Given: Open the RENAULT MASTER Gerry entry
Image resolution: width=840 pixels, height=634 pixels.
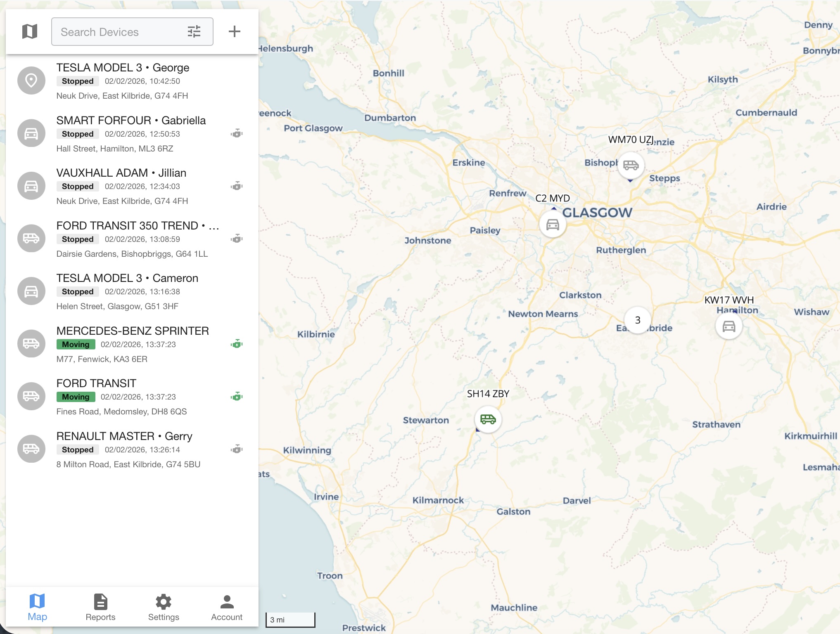Looking at the screenshot, I should coord(124,436).
